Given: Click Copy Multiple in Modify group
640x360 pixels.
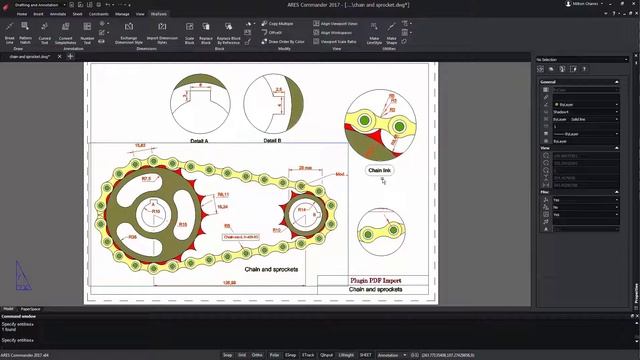Looking at the screenshot, I should point(277,24).
